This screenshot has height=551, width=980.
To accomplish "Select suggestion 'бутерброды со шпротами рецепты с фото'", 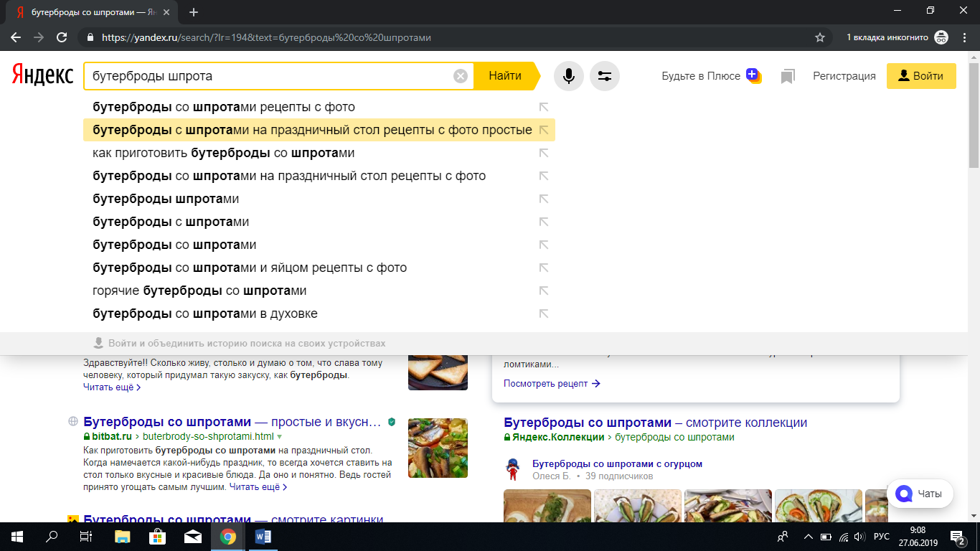I will pos(319,107).
